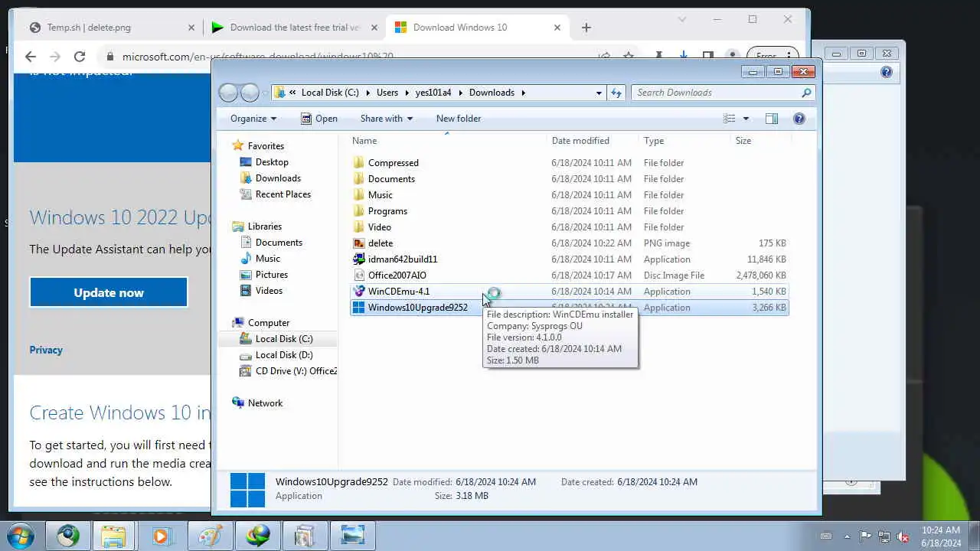Toggle the preview pane icon

tap(772, 119)
